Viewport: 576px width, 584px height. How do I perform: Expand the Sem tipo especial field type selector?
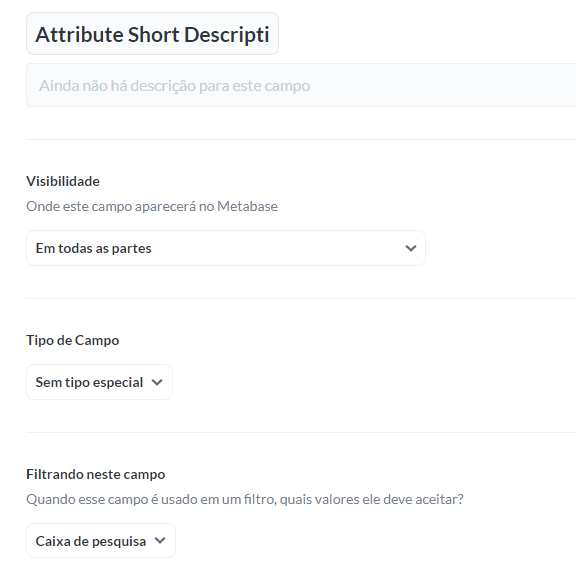coord(99,382)
